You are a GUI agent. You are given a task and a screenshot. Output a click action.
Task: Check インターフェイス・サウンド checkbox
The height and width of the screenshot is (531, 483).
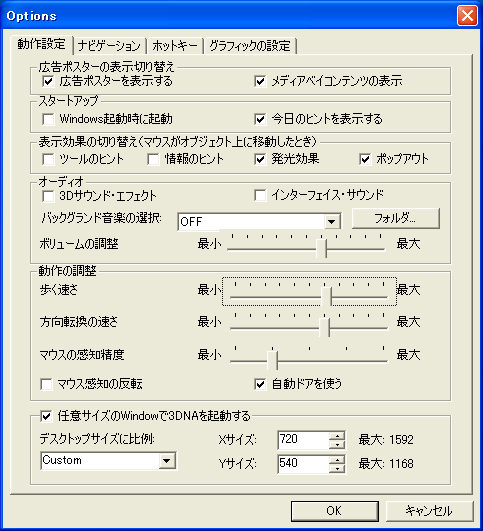coord(260,195)
